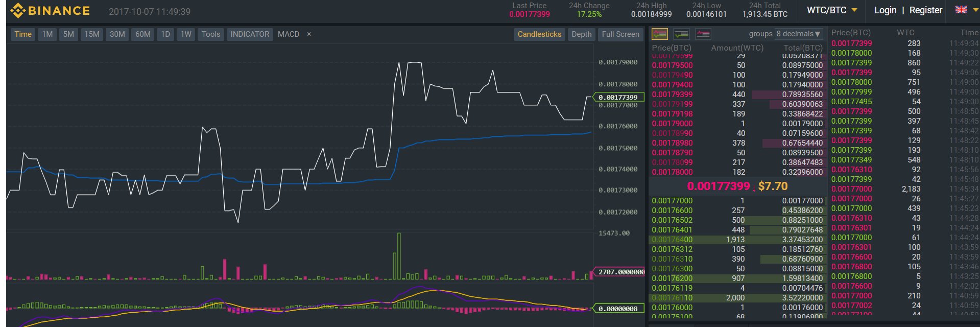Switch to Candlesticks chart view
Image resolution: width=980 pixels, height=327 pixels.
[539, 34]
